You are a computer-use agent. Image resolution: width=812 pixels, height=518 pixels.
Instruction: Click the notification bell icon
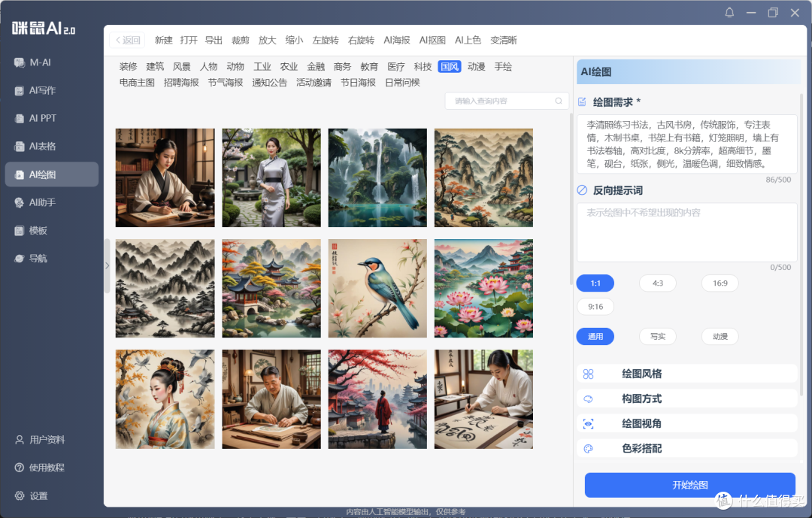(729, 13)
